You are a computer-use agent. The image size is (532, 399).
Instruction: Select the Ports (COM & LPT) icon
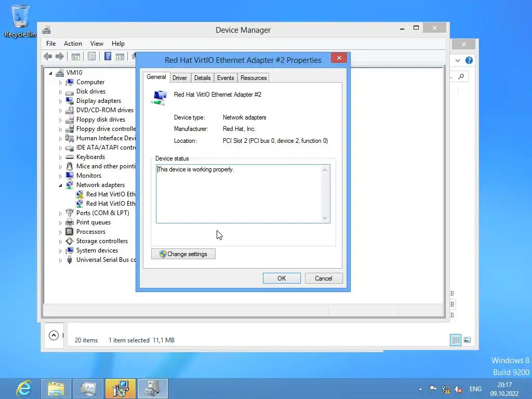[x=70, y=213]
